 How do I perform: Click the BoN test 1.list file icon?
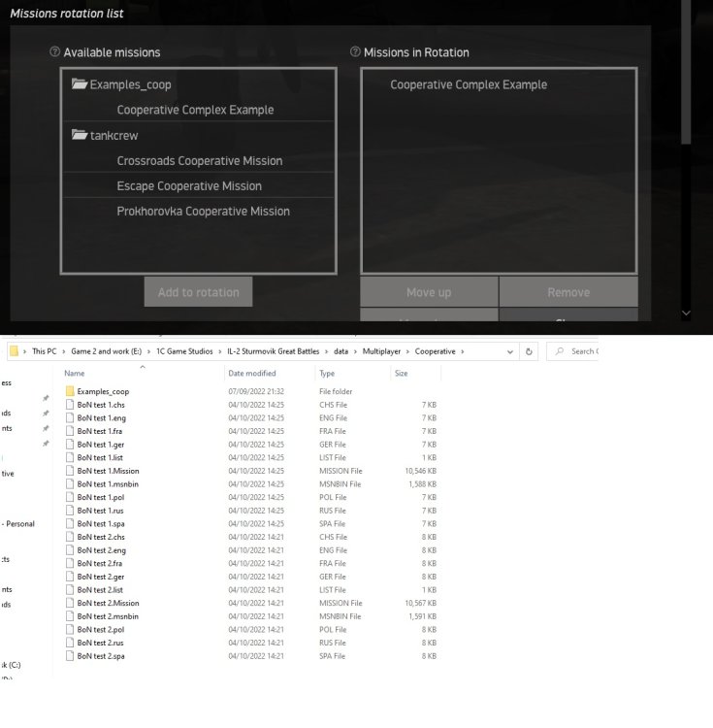pos(70,457)
